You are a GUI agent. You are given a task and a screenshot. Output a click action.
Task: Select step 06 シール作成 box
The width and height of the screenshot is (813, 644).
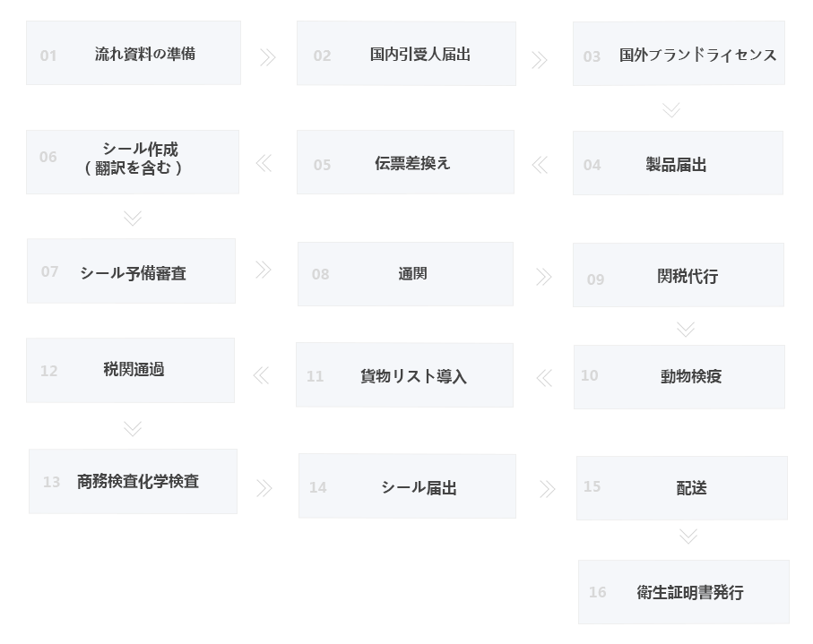coord(133,162)
